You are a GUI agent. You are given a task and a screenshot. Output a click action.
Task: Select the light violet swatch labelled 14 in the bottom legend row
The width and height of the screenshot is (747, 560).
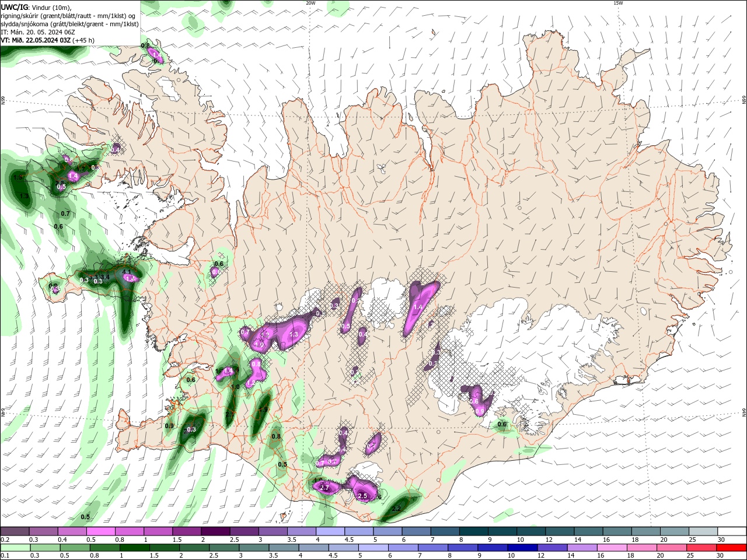[582, 548]
